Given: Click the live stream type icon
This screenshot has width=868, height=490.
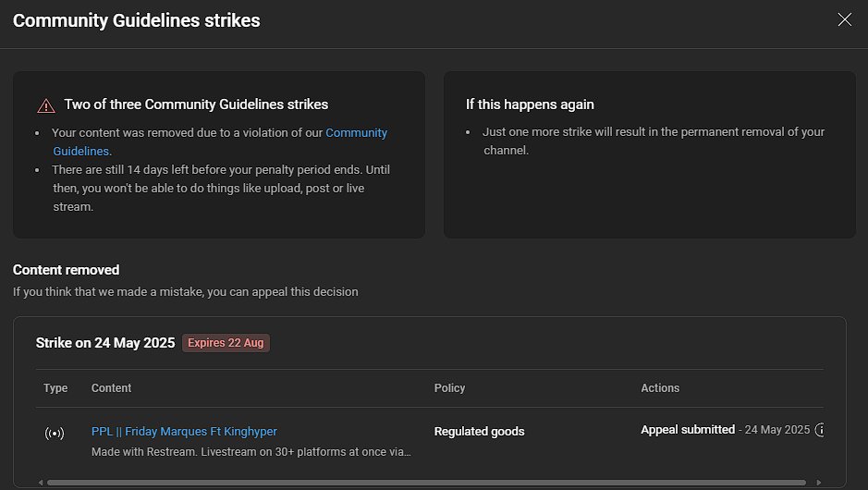Looking at the screenshot, I should click(55, 433).
